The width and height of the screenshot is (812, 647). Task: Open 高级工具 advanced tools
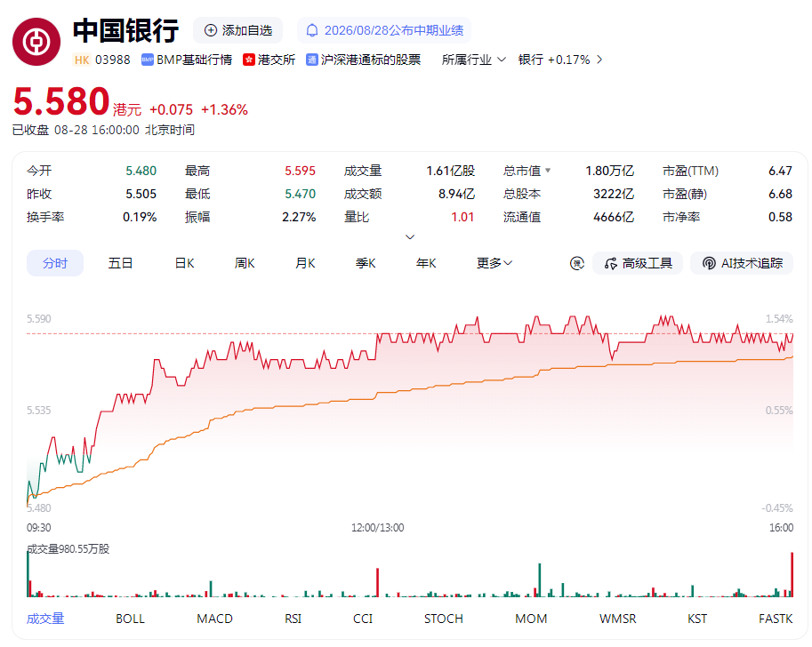pos(638,263)
